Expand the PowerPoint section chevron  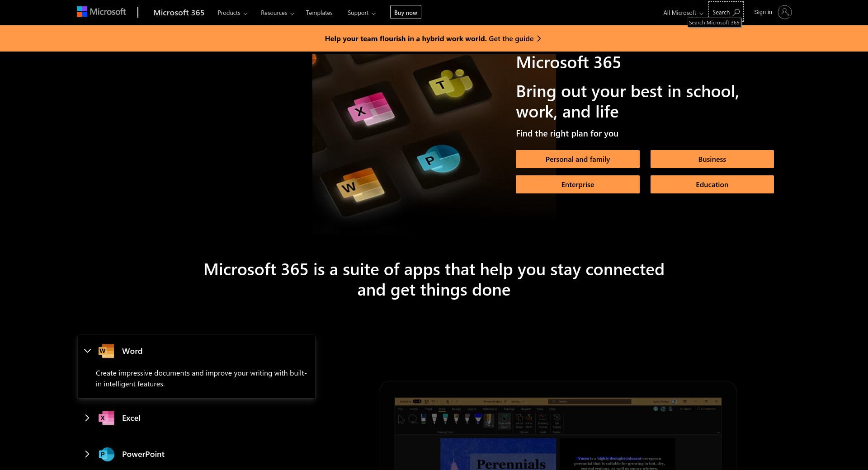pyautogui.click(x=87, y=454)
